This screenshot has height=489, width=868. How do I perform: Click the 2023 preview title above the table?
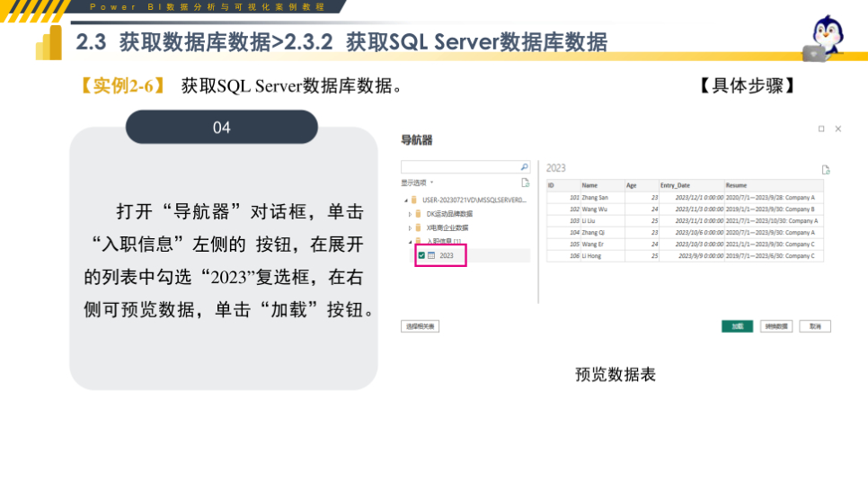(x=556, y=168)
